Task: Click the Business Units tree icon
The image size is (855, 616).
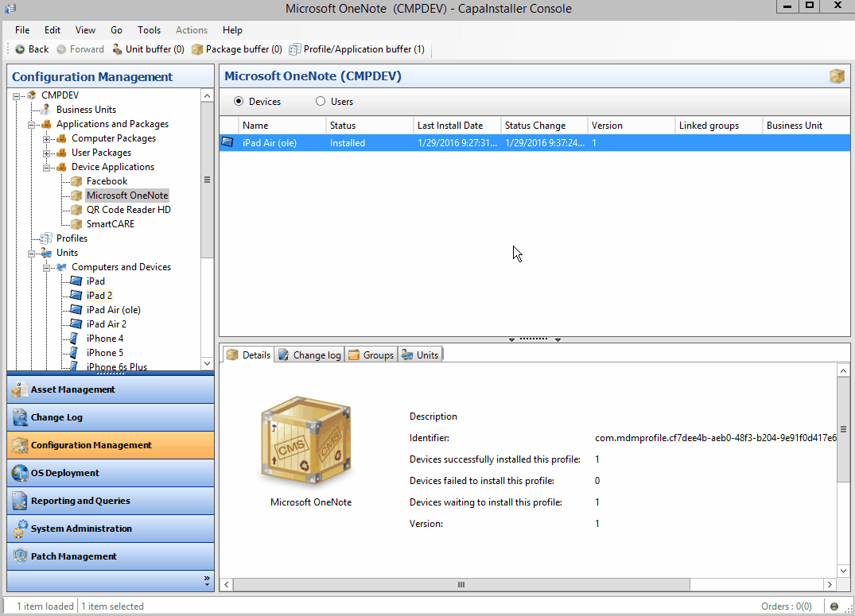Action: (46, 109)
